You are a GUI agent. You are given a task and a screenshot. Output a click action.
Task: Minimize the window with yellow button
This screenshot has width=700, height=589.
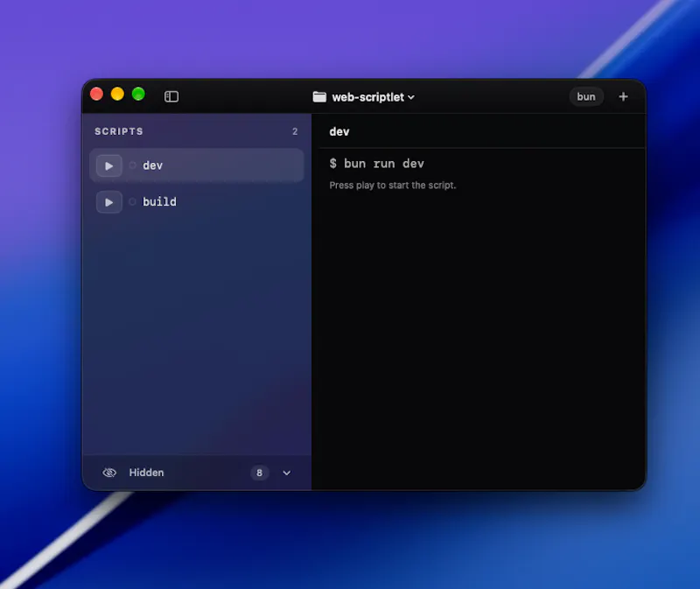pyautogui.click(x=117, y=94)
